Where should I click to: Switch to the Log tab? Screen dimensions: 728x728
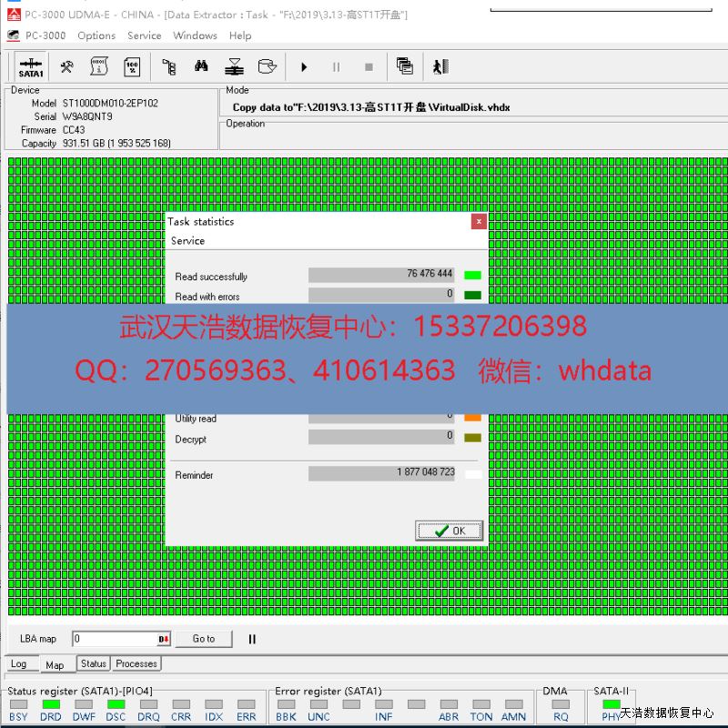coord(18,664)
